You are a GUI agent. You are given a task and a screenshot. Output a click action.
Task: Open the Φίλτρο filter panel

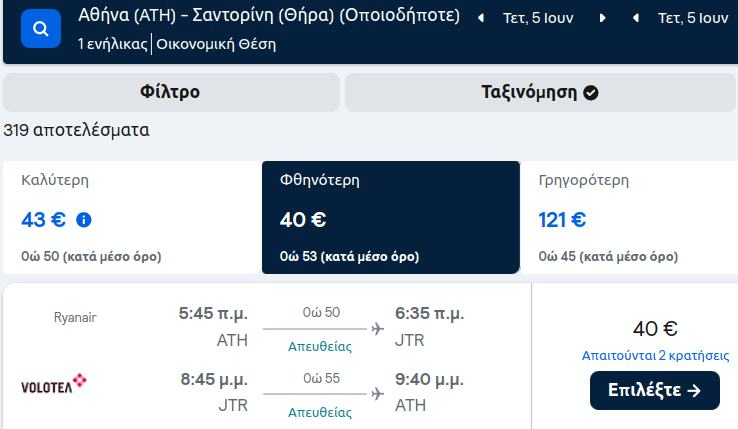click(171, 92)
